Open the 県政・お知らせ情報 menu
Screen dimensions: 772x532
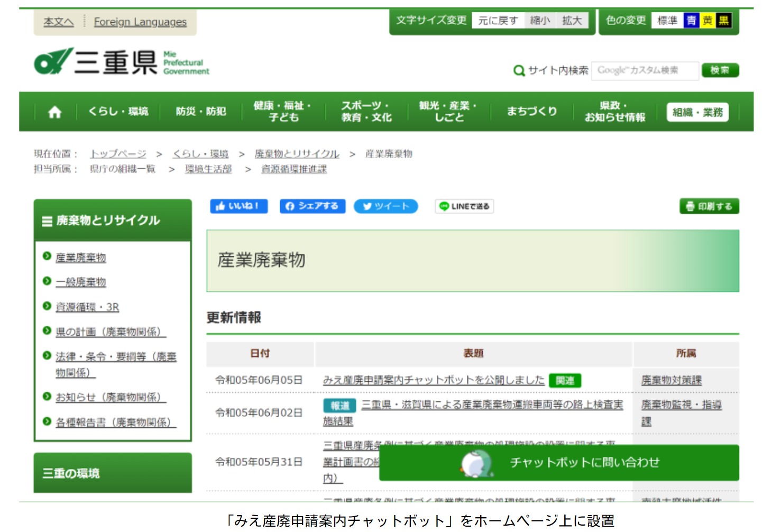click(x=614, y=112)
